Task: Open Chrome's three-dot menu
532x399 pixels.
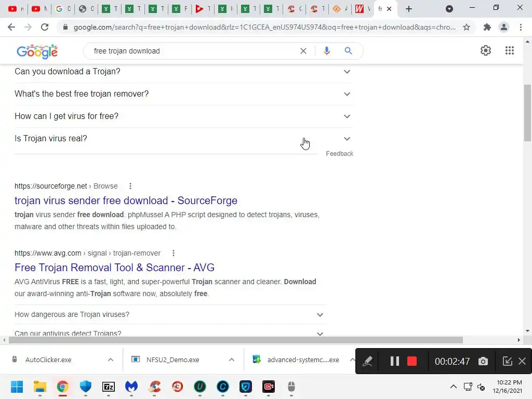Action: click(521, 27)
